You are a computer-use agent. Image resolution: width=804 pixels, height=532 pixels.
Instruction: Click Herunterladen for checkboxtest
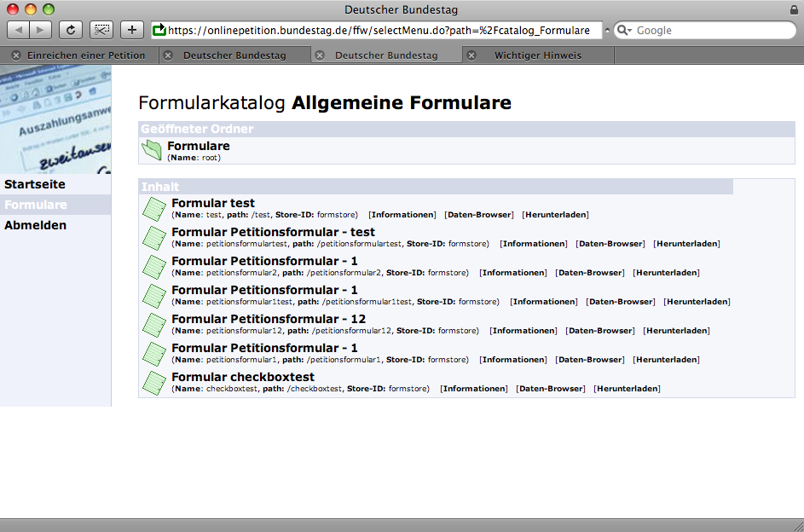click(628, 389)
